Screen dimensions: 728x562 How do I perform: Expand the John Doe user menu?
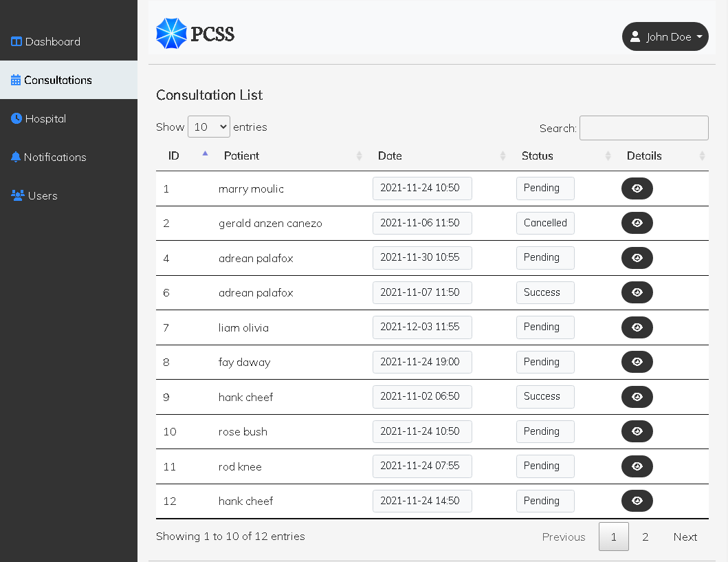pyautogui.click(x=665, y=36)
